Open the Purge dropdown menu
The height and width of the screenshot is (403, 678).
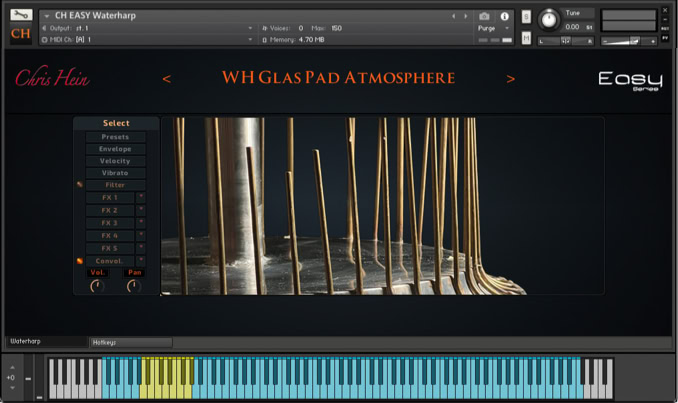pos(507,29)
